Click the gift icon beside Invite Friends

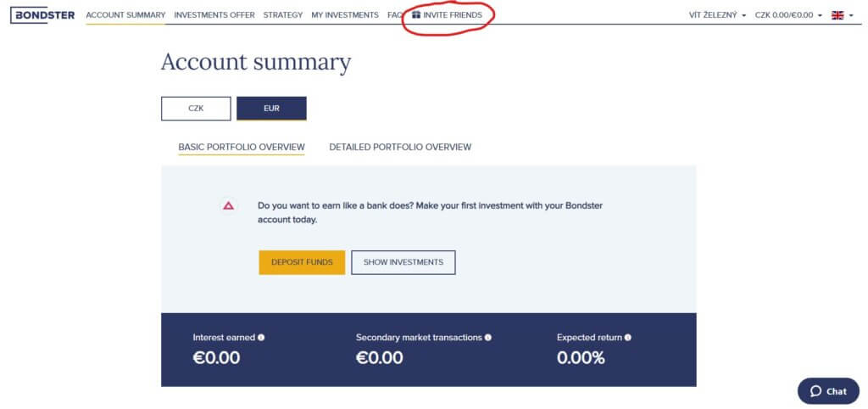416,15
